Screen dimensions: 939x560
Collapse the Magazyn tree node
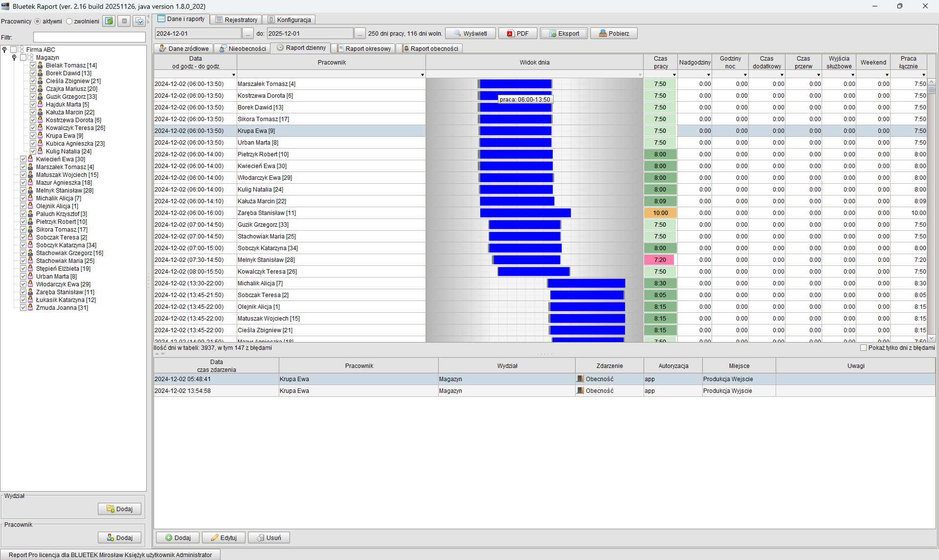pos(14,57)
